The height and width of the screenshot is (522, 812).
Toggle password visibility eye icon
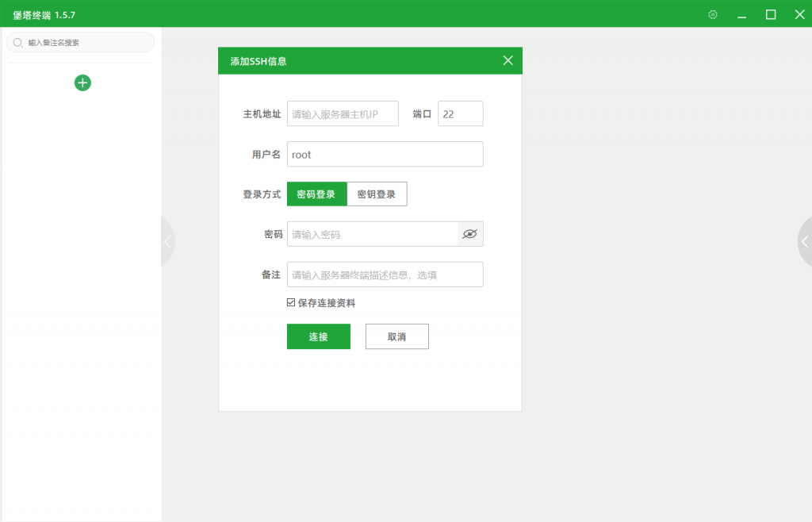[470, 234]
